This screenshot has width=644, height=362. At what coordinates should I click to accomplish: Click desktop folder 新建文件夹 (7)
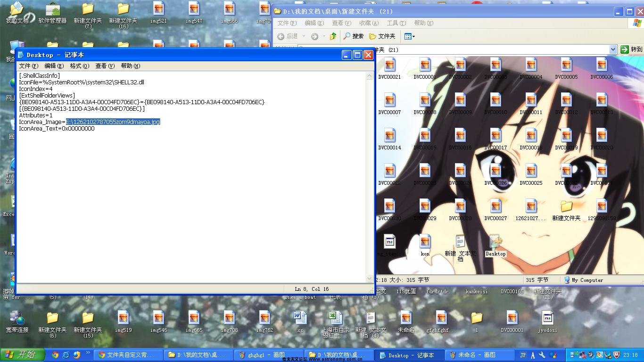[88, 16]
